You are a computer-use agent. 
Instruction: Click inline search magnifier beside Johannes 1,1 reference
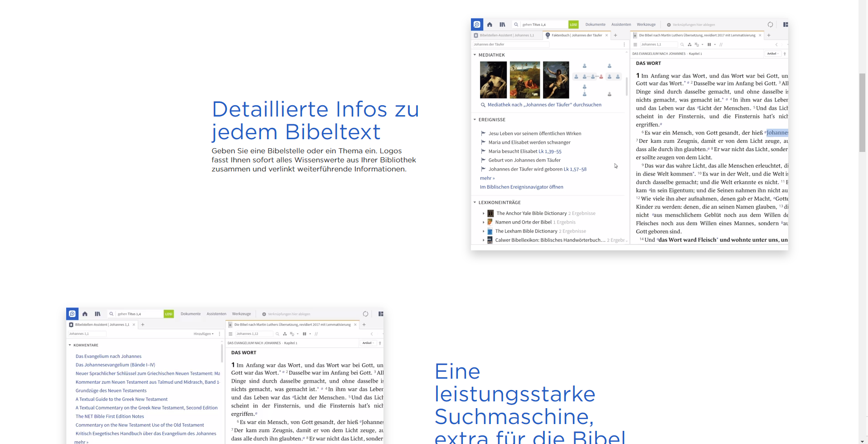pos(682,44)
